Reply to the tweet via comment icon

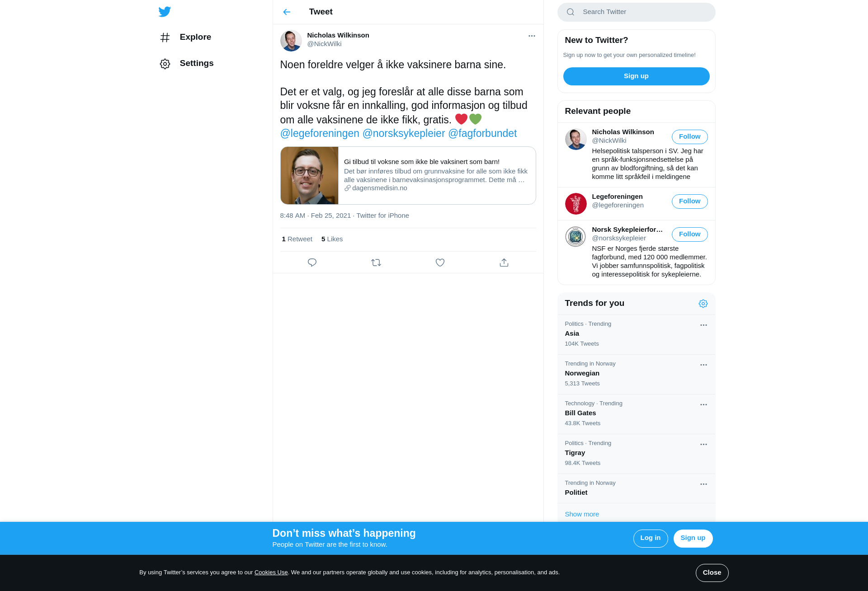(x=312, y=263)
